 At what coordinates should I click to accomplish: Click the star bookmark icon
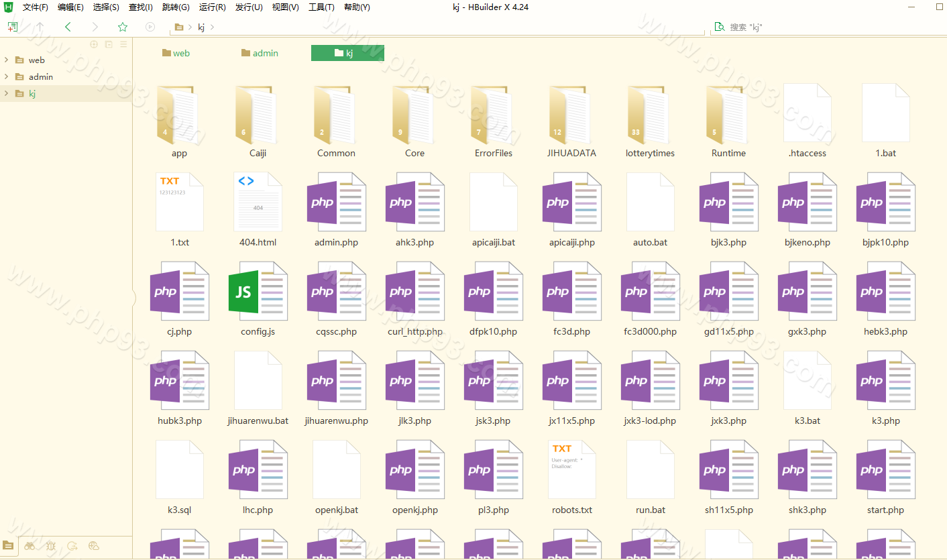[x=123, y=27]
